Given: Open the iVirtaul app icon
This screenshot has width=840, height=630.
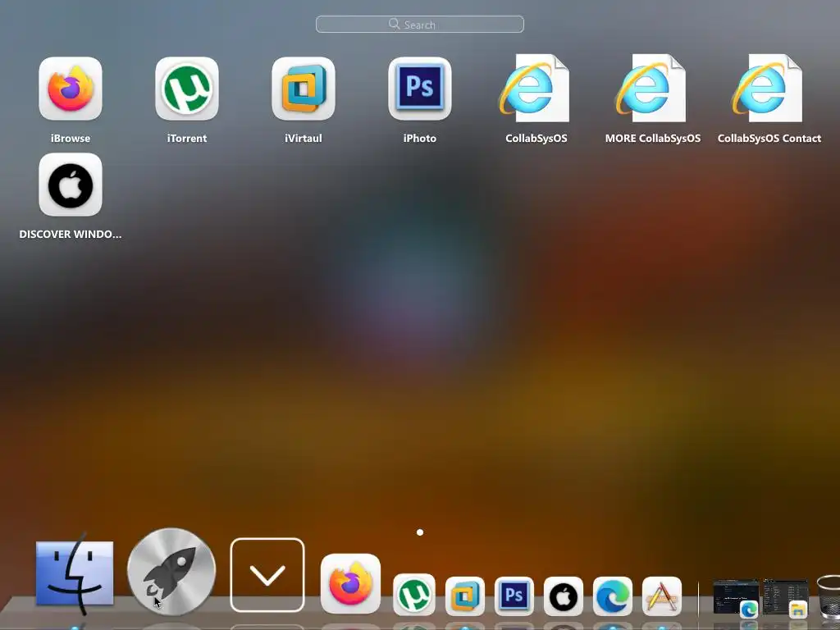Looking at the screenshot, I should tap(304, 89).
